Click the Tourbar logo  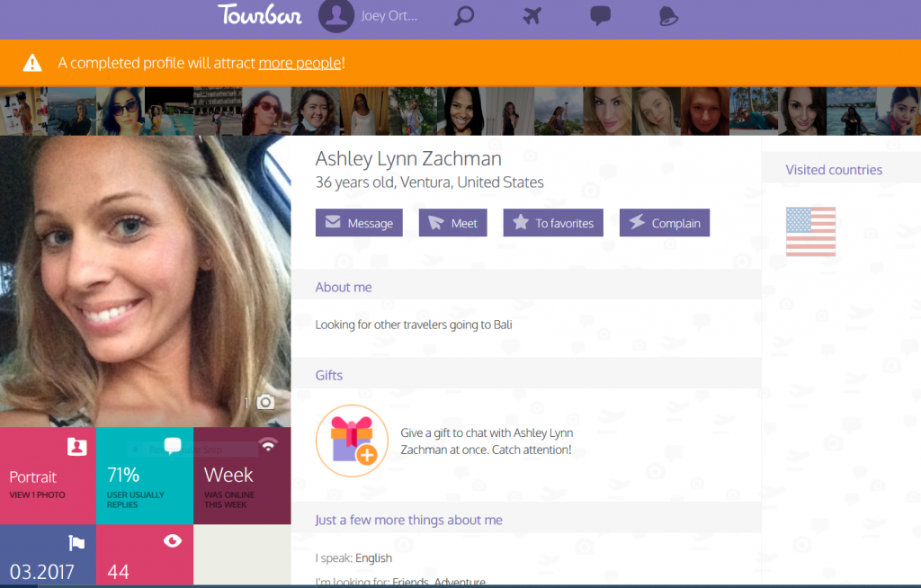[260, 15]
